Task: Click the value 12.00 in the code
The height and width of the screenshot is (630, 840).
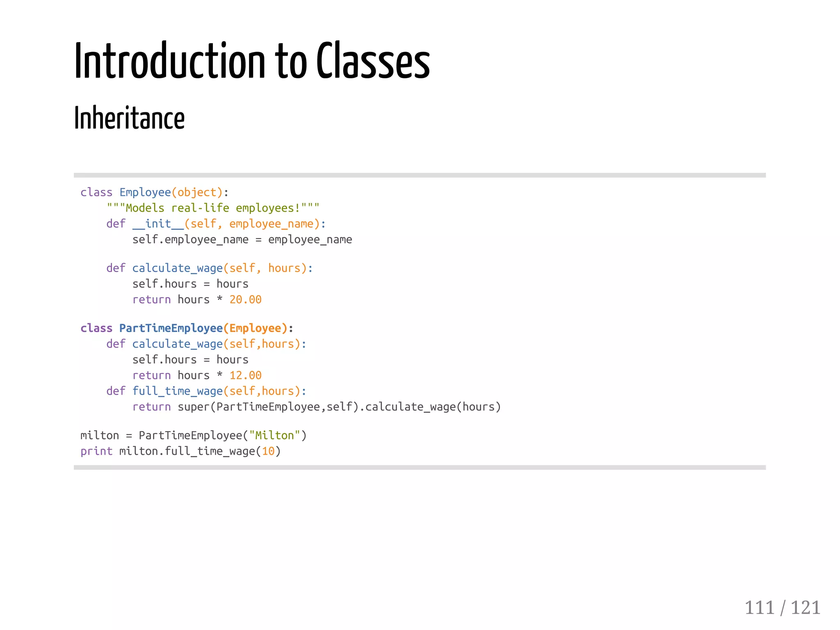Action: 245,375
